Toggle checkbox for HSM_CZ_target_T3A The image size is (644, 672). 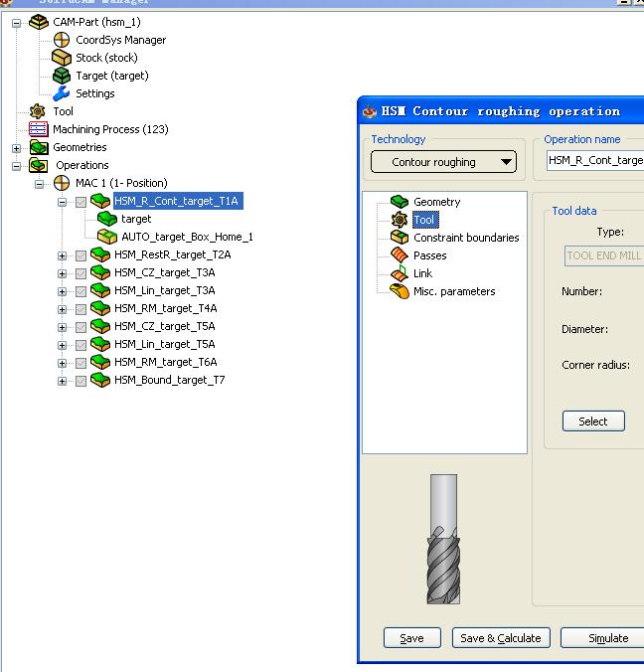[x=80, y=273]
